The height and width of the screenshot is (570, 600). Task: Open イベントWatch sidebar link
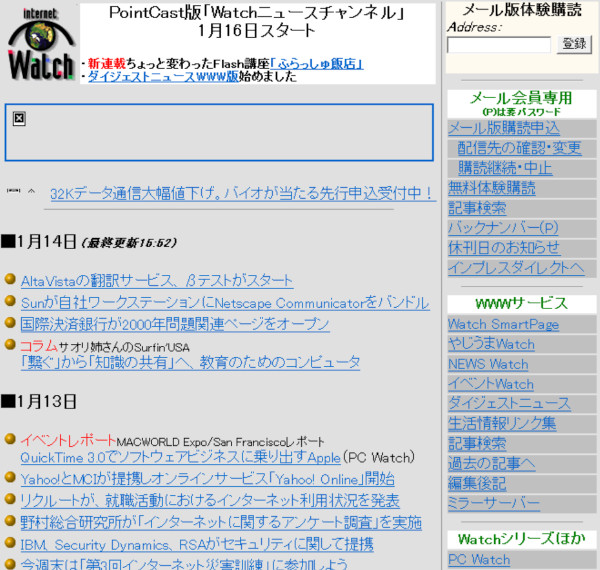pyautogui.click(x=491, y=384)
